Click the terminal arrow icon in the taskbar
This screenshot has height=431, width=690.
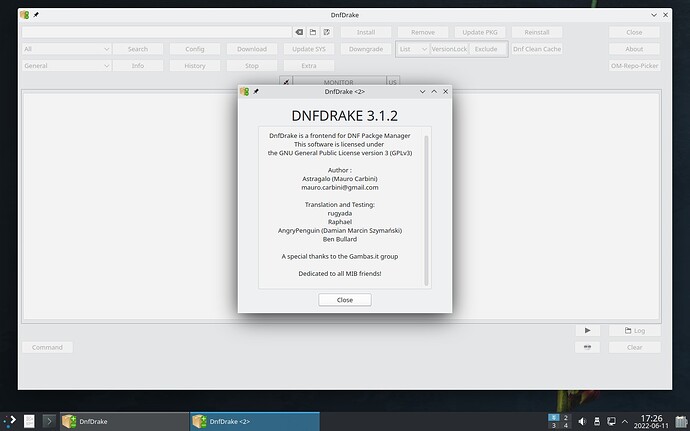coord(49,421)
